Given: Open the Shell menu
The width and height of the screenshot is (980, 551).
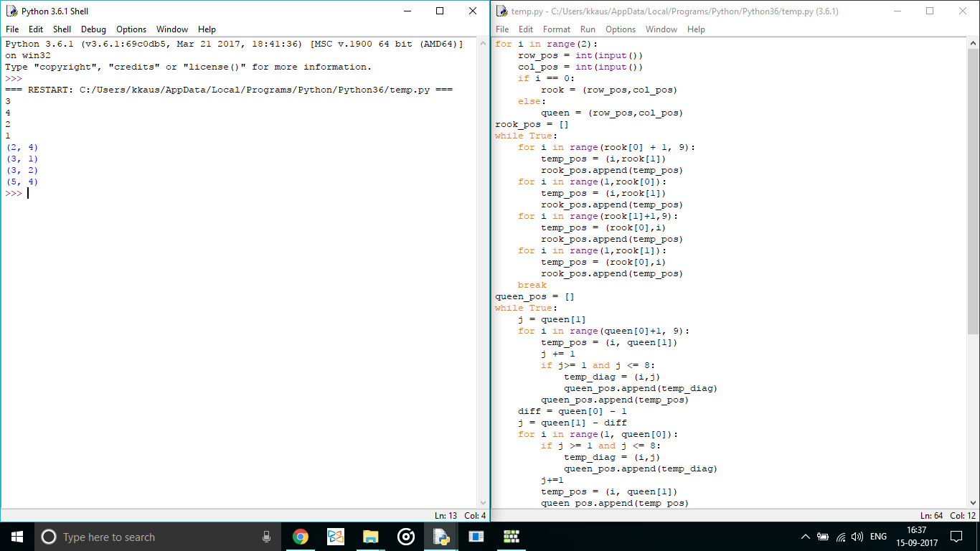Looking at the screenshot, I should [62, 29].
